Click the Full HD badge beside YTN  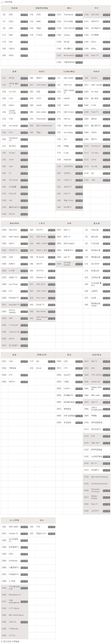click(52, 527)
